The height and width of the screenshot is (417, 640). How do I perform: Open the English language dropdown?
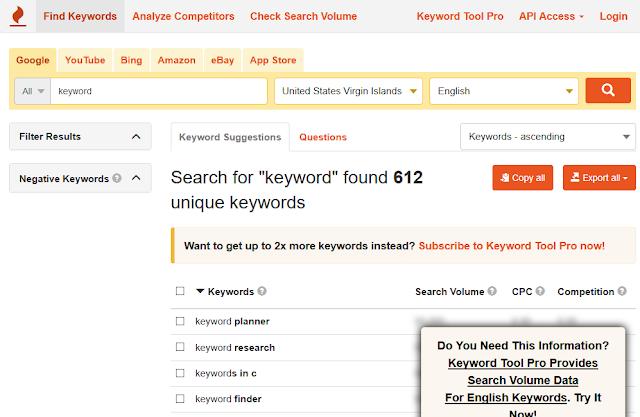(x=504, y=91)
